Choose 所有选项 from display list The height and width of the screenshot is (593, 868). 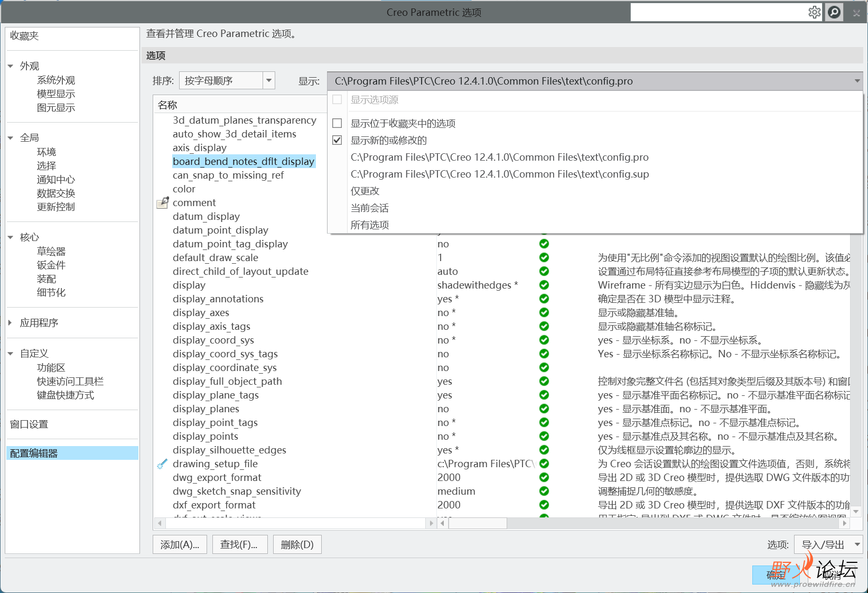[x=370, y=225]
